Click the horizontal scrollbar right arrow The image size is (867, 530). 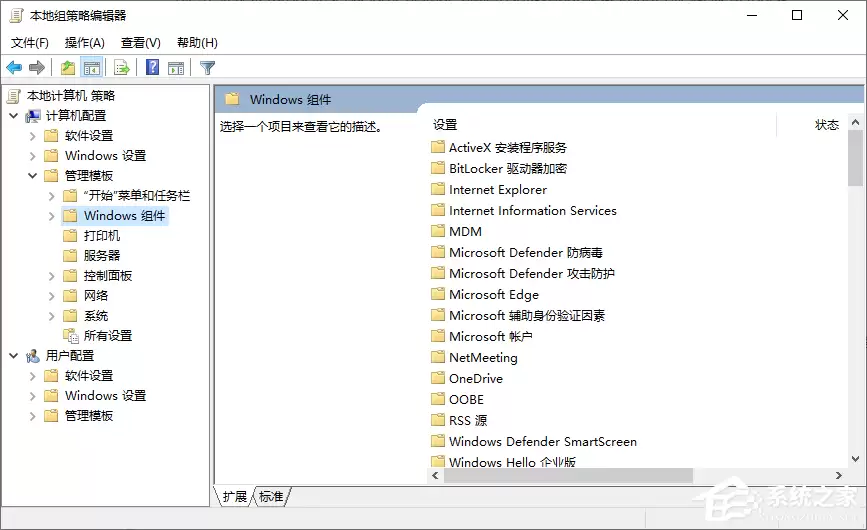click(839, 475)
